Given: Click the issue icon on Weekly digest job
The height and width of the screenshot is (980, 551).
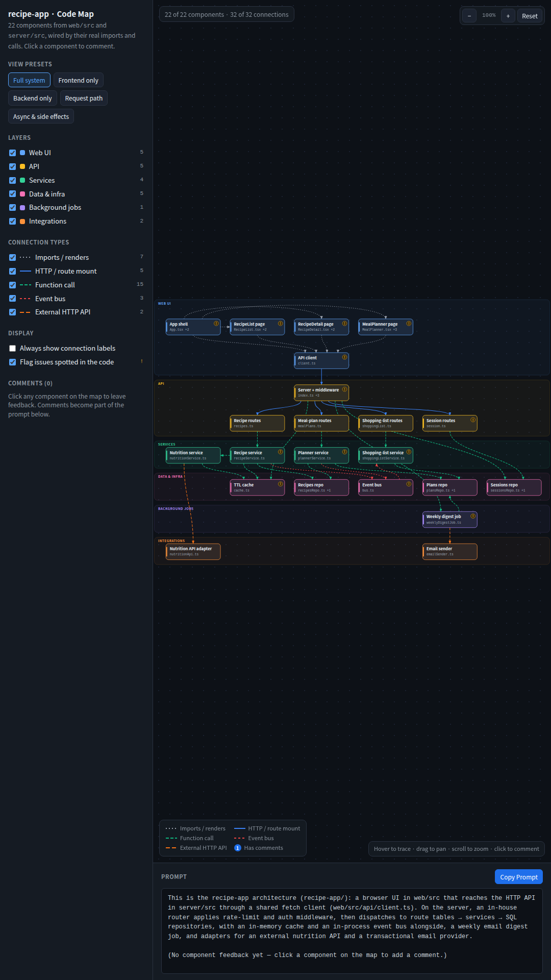Looking at the screenshot, I should coord(473,516).
